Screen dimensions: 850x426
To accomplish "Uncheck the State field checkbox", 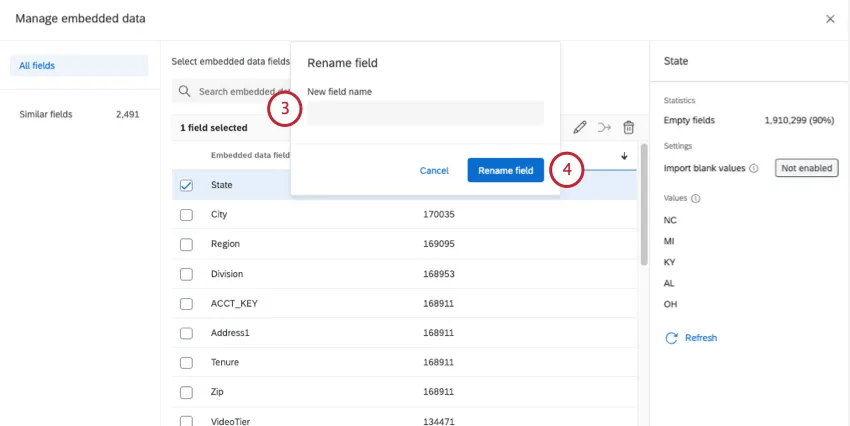I will (x=186, y=185).
